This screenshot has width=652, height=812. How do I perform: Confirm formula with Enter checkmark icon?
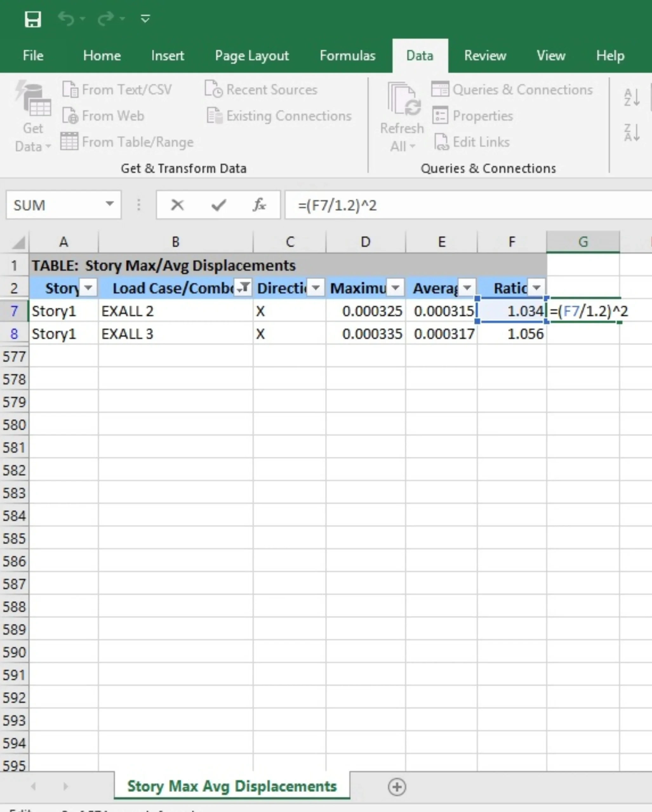pos(219,205)
